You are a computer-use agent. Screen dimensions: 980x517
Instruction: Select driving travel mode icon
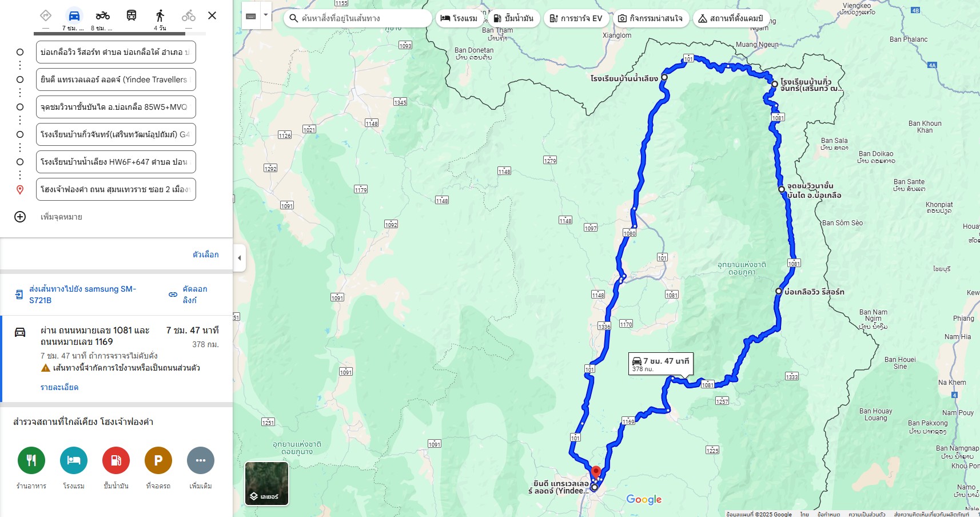(74, 15)
